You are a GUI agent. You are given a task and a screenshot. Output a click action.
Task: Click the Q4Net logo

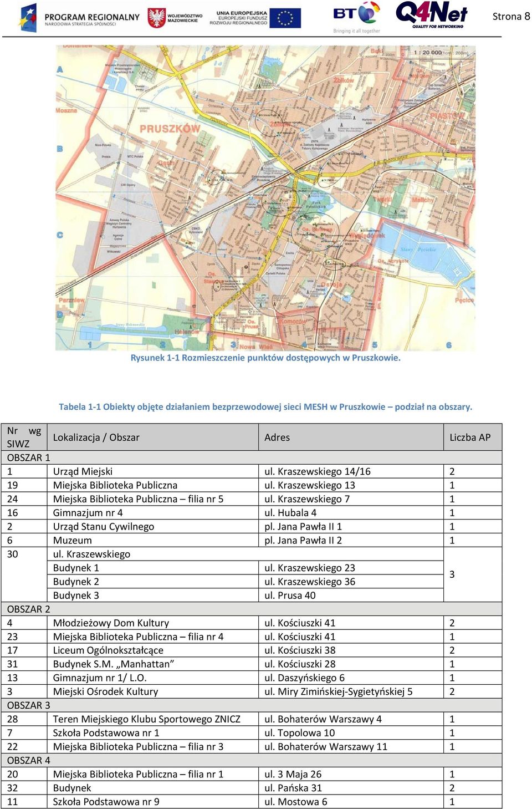point(432,14)
